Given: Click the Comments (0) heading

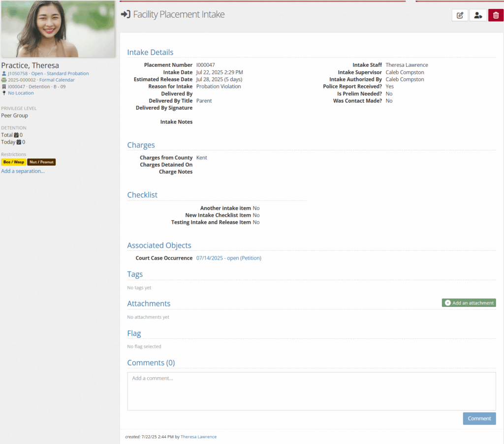Looking at the screenshot, I should pyautogui.click(x=151, y=362).
